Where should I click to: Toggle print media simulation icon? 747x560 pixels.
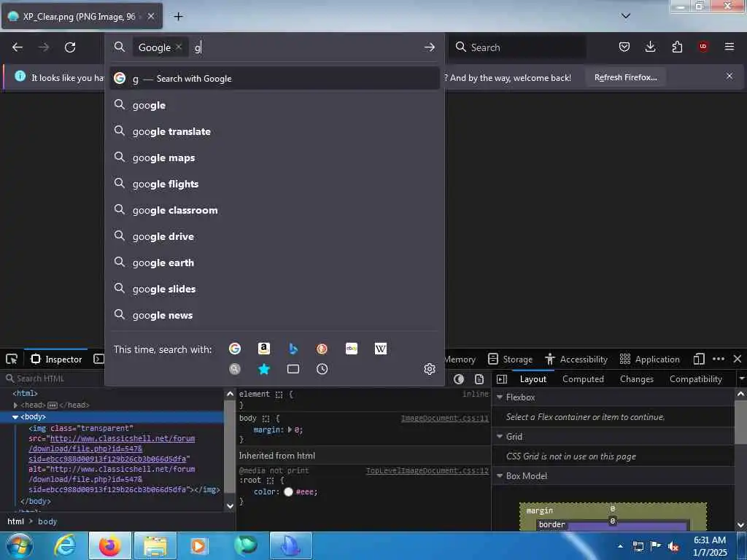tap(479, 379)
